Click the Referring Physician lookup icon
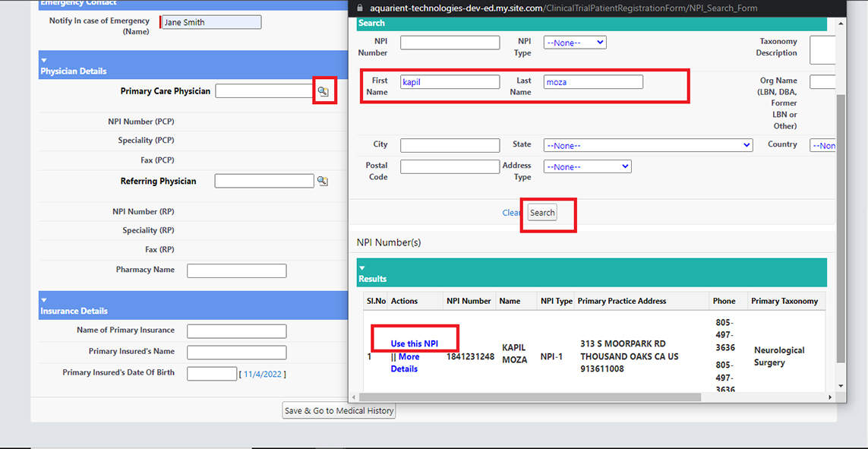This screenshot has width=868, height=449. (x=322, y=181)
